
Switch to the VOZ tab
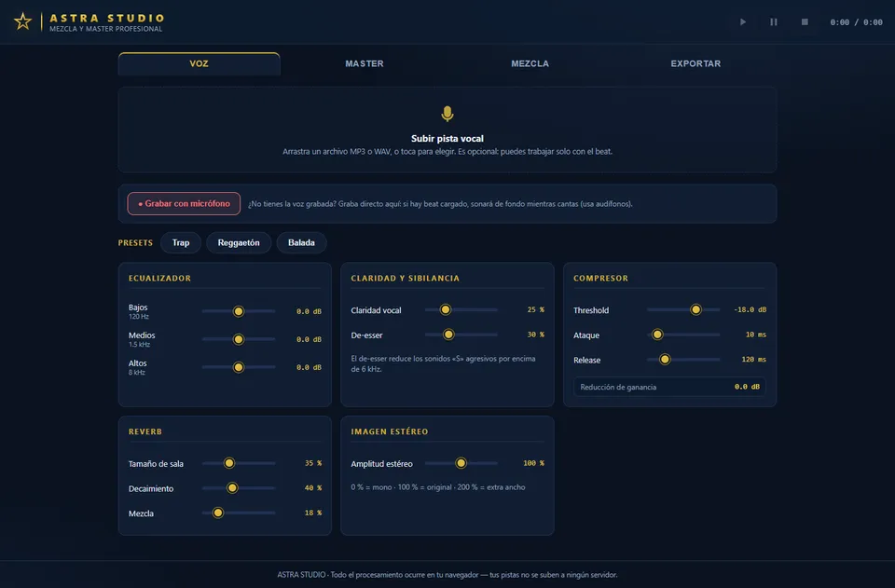tap(199, 64)
